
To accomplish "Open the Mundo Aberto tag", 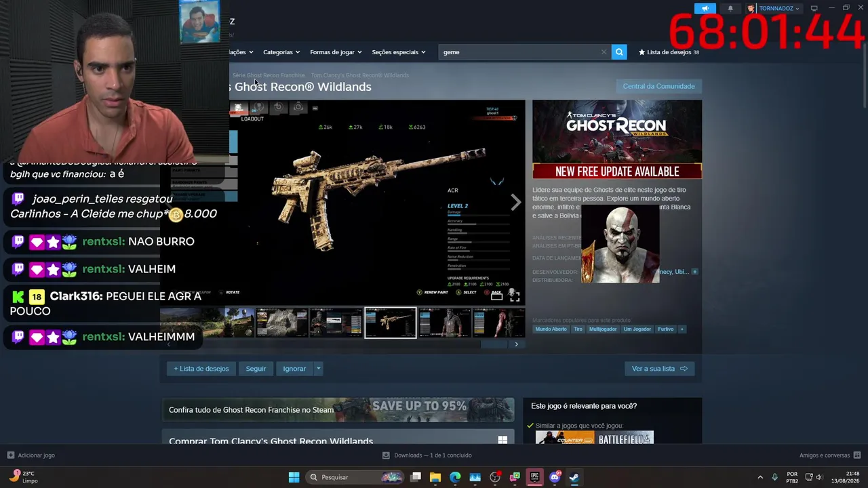I will pyautogui.click(x=551, y=329).
